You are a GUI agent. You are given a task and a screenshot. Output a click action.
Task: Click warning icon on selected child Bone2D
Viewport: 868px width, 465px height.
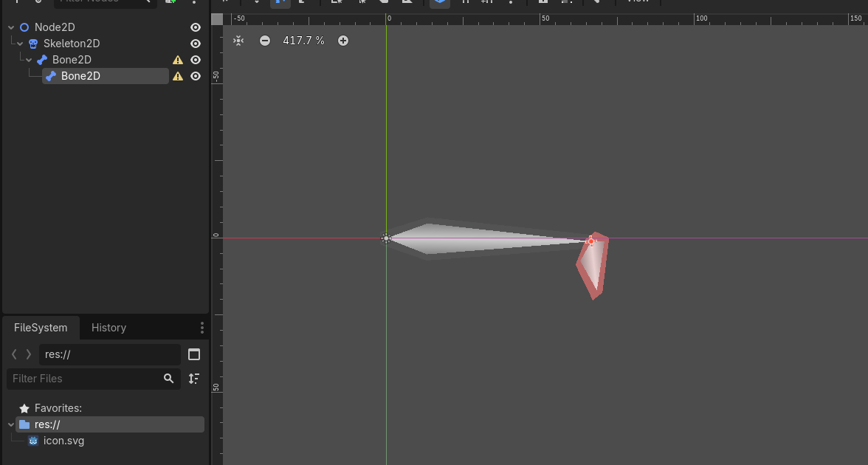pos(178,76)
